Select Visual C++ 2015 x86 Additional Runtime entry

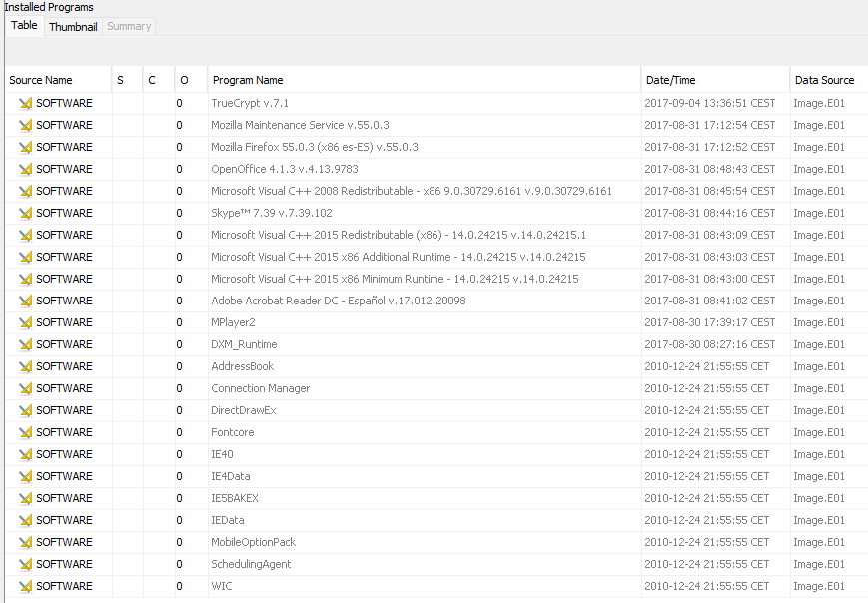point(398,257)
